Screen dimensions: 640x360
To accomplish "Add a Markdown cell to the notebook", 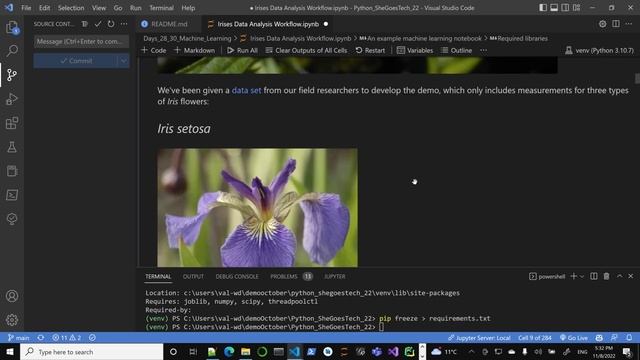I will tap(195, 50).
